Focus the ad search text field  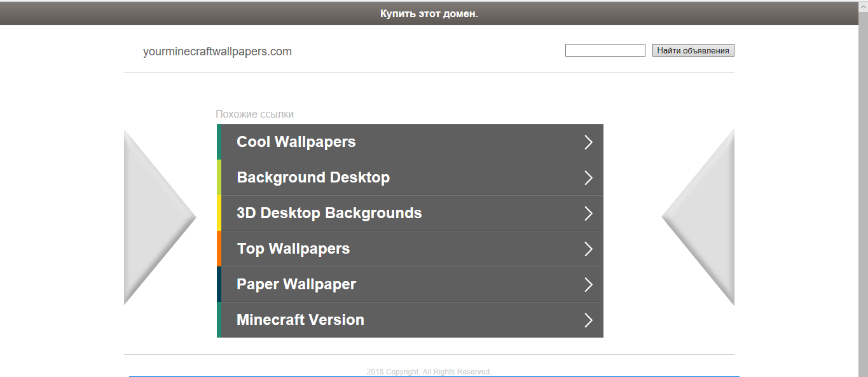coord(605,50)
